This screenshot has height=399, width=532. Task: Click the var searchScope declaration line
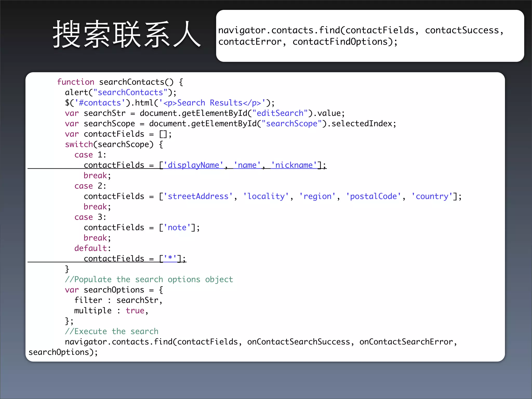(x=231, y=124)
